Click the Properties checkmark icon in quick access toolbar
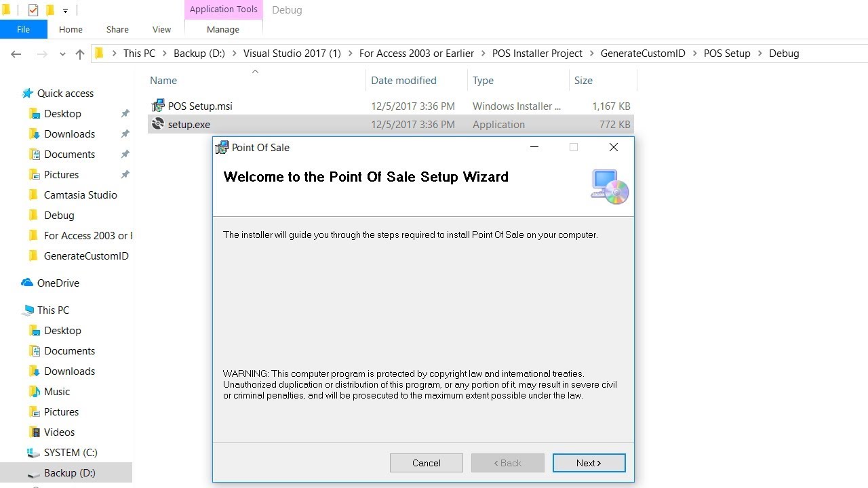868x488 pixels. [x=33, y=10]
